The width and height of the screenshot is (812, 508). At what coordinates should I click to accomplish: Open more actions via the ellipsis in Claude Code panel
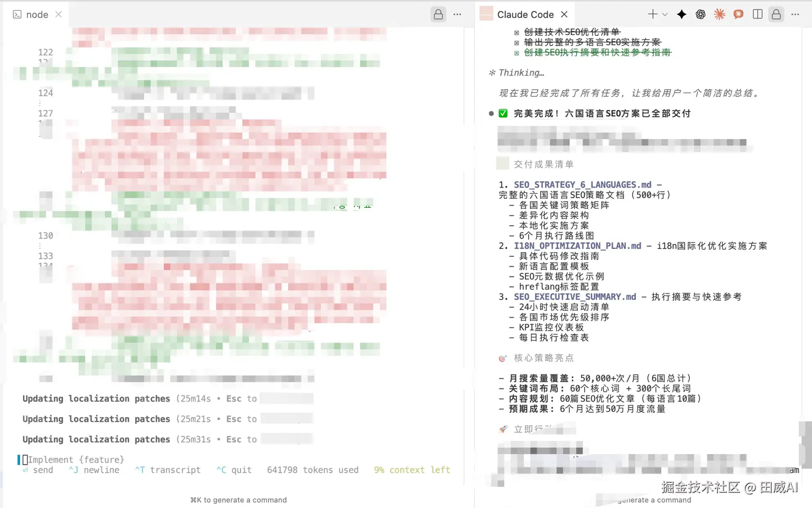click(x=795, y=14)
